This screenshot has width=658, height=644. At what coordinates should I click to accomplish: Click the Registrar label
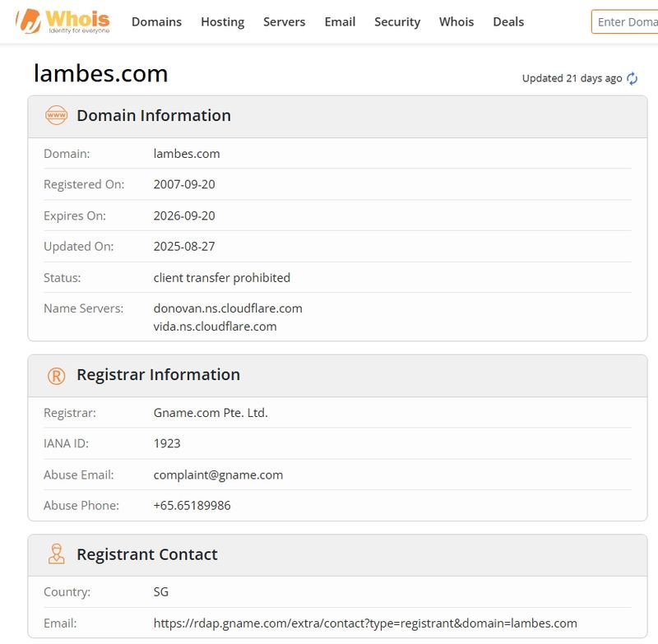70,413
